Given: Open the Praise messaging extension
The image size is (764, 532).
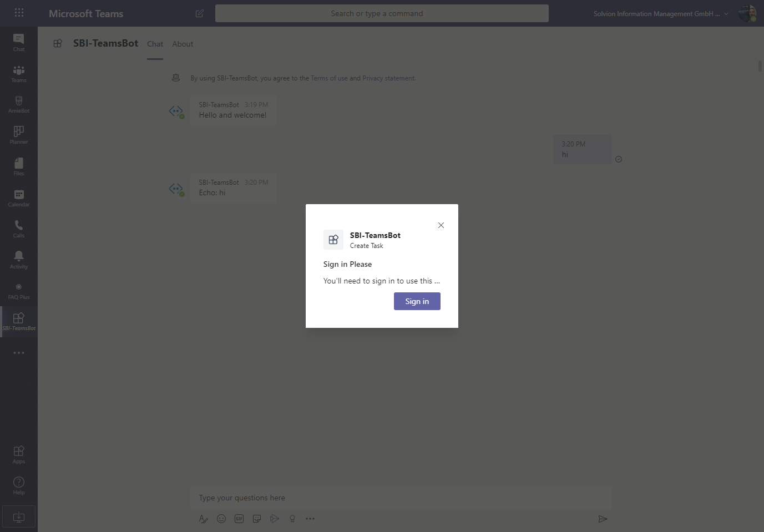Looking at the screenshot, I should [x=292, y=519].
